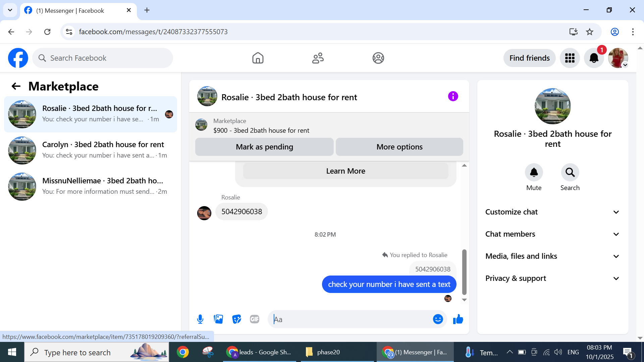
Task: Open a new browser tab
Action: pos(147,10)
